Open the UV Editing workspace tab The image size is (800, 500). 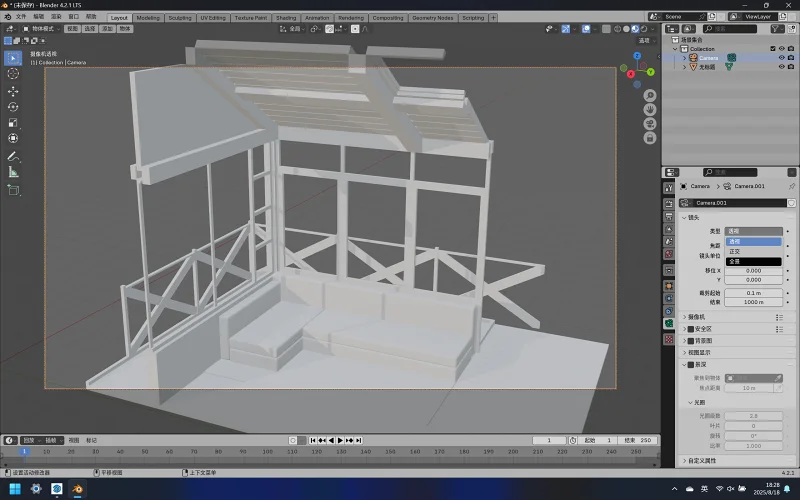tap(213, 18)
